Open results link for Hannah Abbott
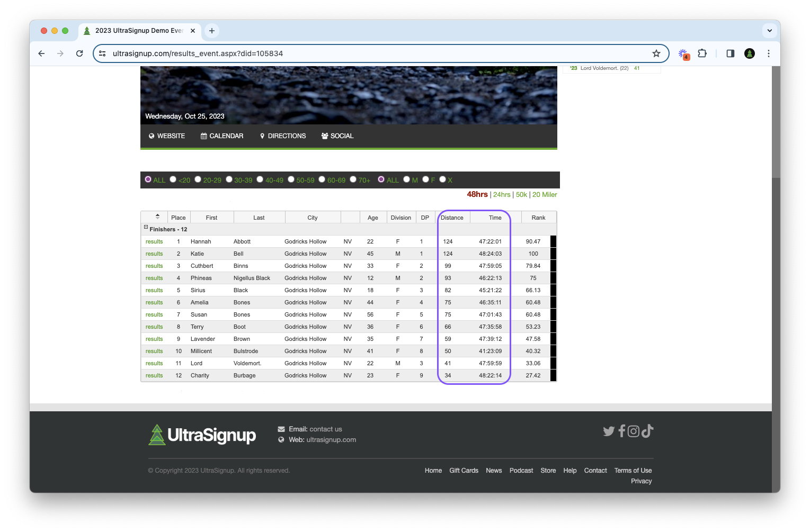 [154, 241]
